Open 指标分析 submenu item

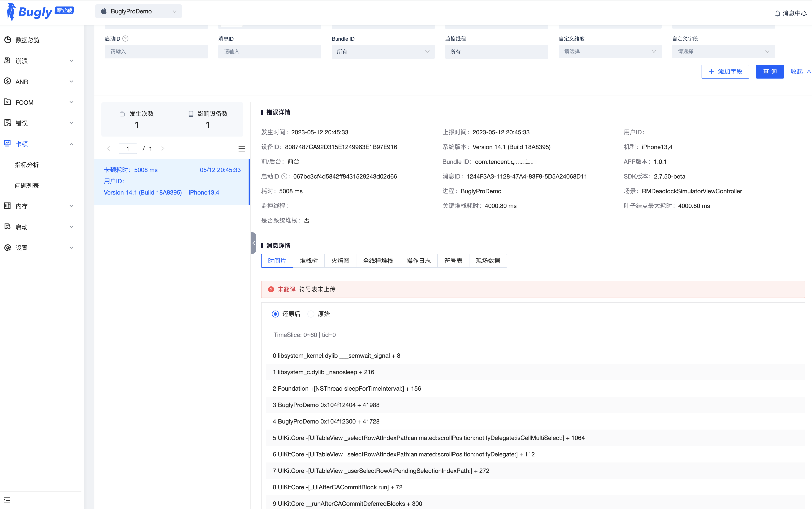27,165
